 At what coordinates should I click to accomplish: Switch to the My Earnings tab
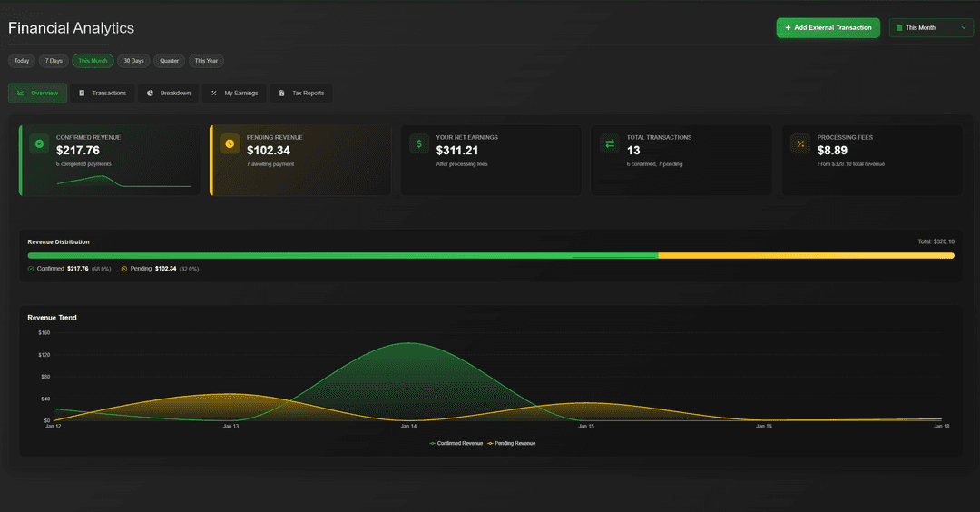coord(234,94)
